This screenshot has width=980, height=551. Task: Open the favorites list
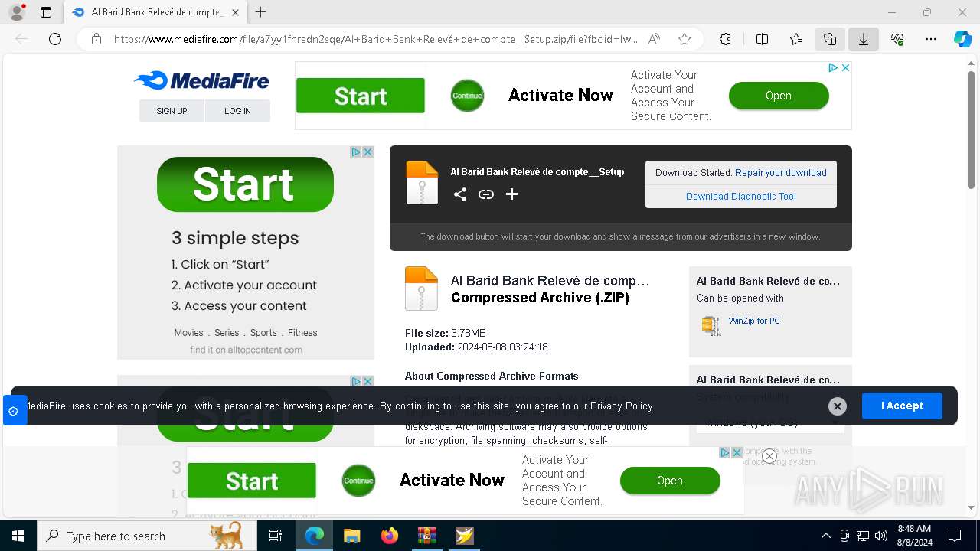(x=796, y=39)
